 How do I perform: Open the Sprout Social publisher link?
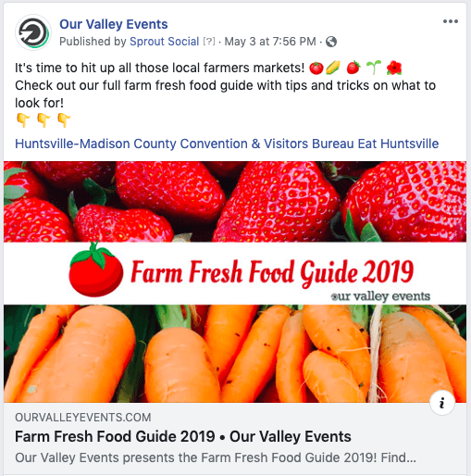coord(164,42)
